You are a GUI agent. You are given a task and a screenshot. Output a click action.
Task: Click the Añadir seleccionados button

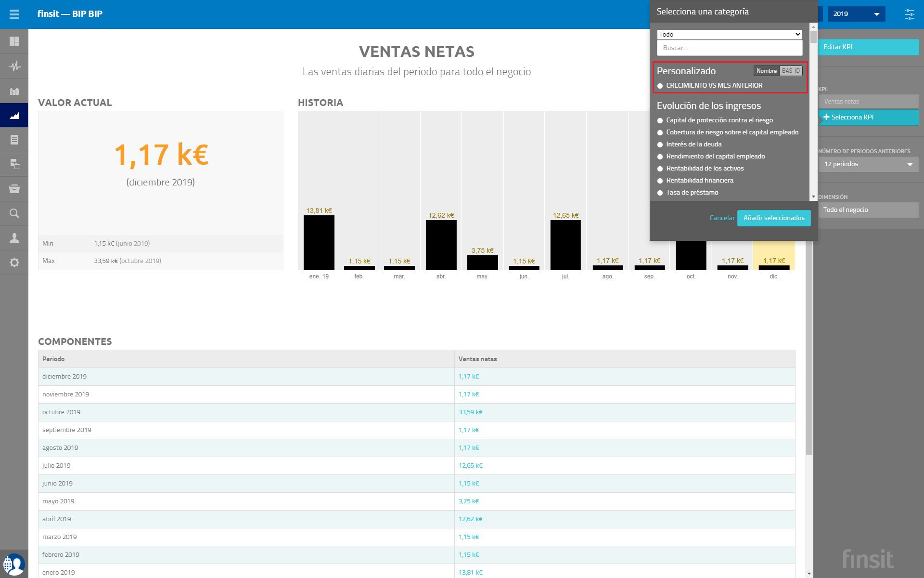tap(774, 218)
